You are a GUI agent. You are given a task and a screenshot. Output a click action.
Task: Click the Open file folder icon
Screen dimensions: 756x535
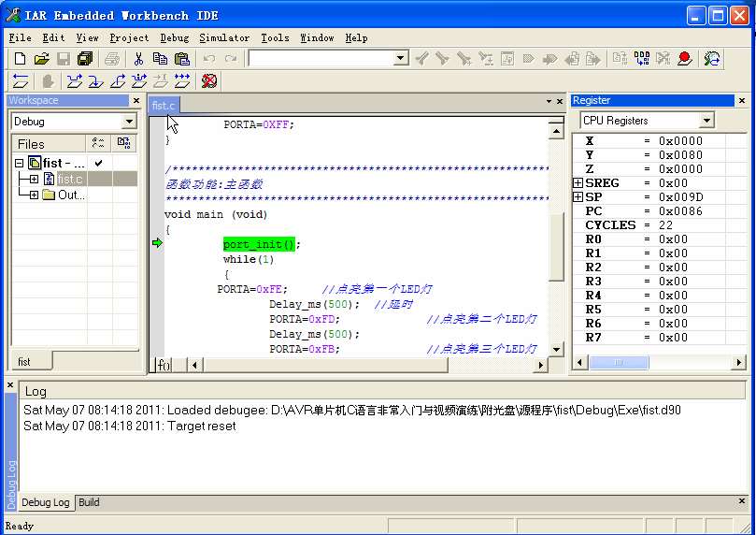click(x=41, y=59)
